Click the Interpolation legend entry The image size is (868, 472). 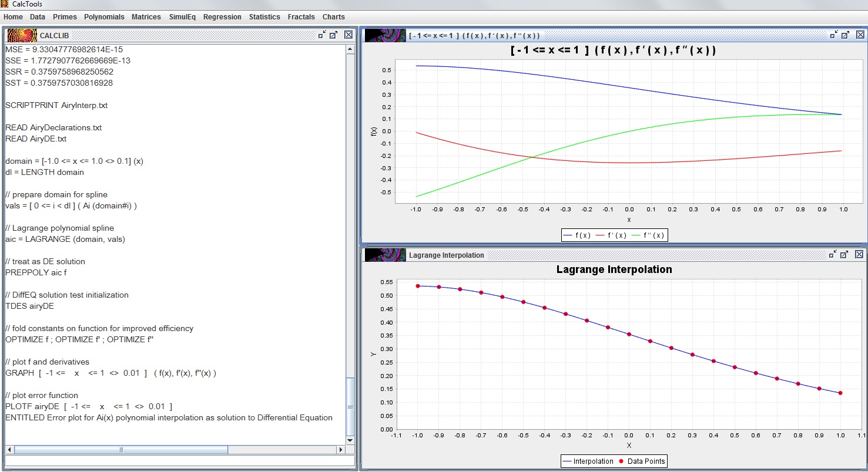(x=587, y=461)
